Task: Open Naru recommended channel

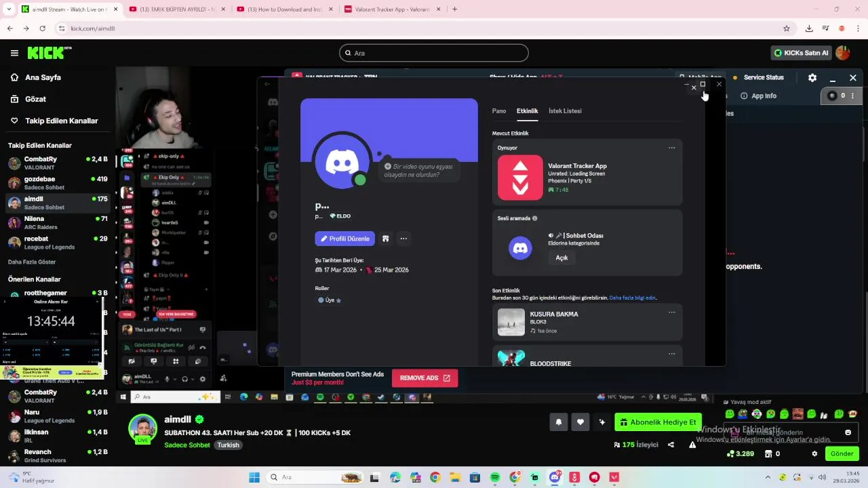Action: (58, 415)
